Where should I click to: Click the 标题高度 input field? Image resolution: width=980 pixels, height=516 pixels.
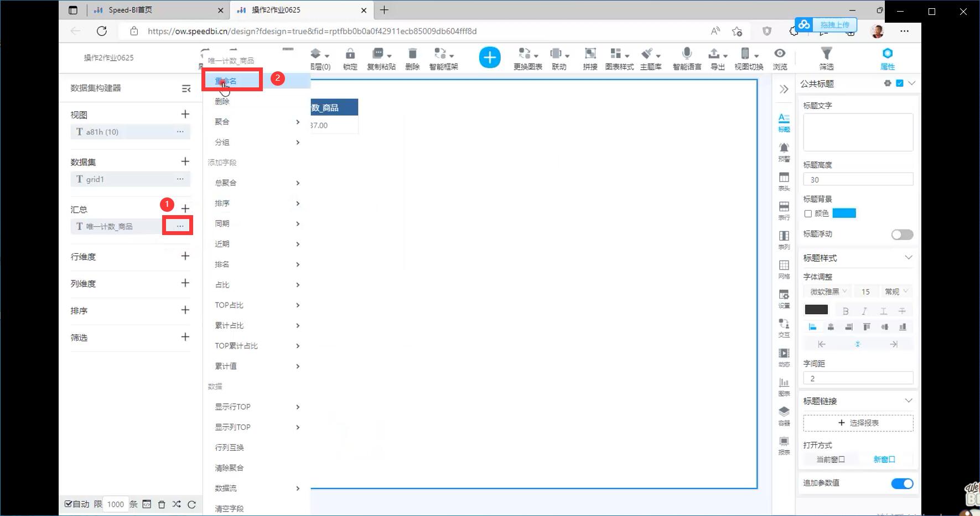[x=858, y=180]
